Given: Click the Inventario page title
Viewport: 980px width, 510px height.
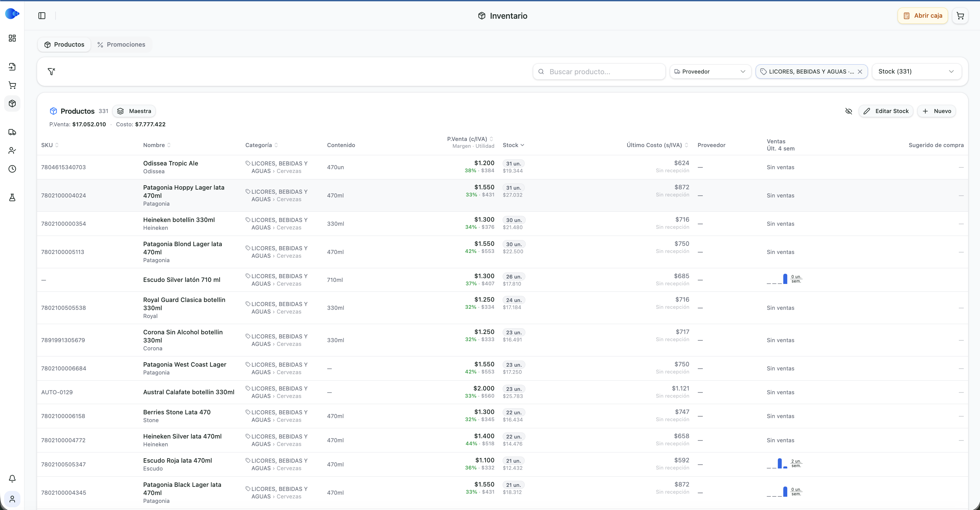Looking at the screenshot, I should tap(508, 16).
